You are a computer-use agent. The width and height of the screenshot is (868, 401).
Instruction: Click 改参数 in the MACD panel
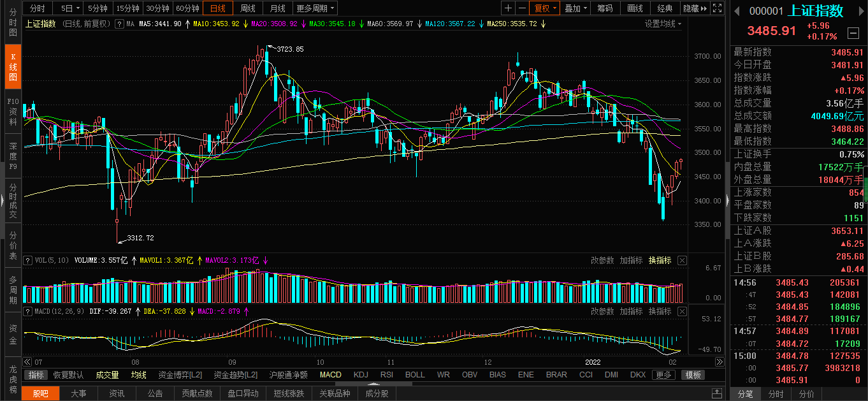(602, 311)
